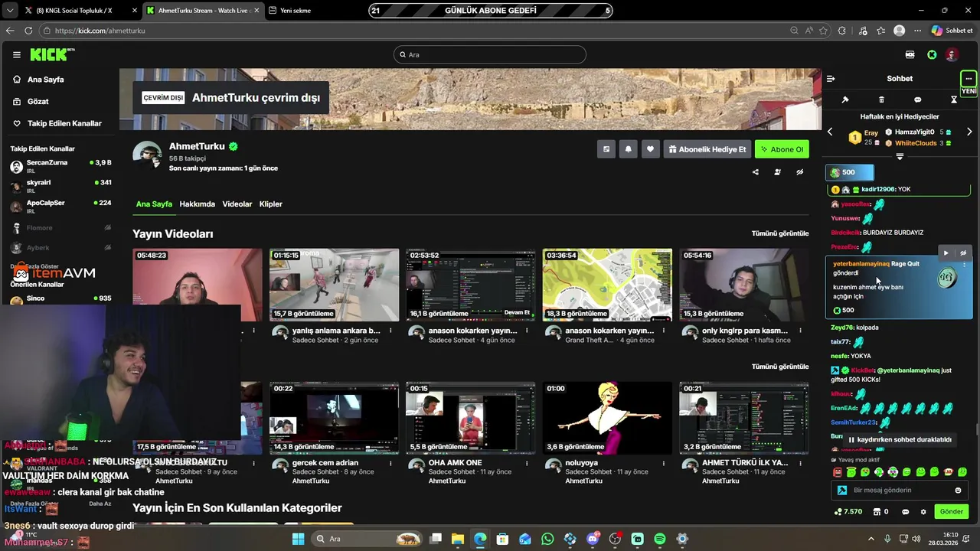The width and height of the screenshot is (980, 551).
Task: Open the emoji picker in message box
Action: pyautogui.click(x=958, y=491)
